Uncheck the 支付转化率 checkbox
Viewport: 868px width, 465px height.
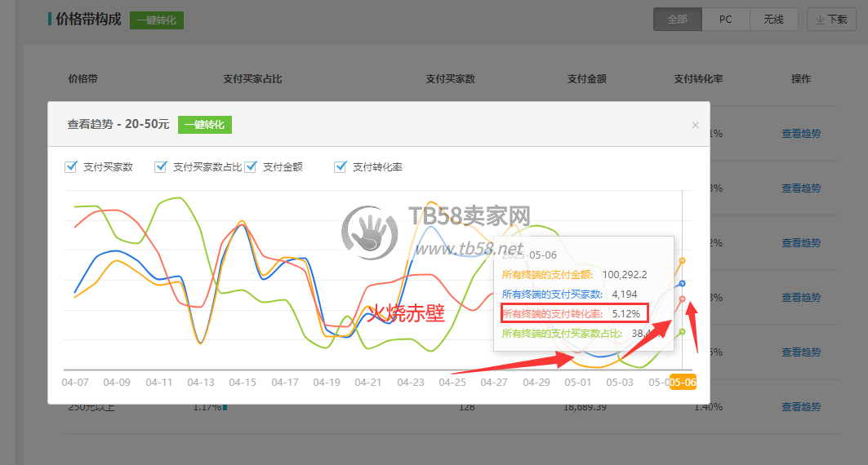pos(341,167)
